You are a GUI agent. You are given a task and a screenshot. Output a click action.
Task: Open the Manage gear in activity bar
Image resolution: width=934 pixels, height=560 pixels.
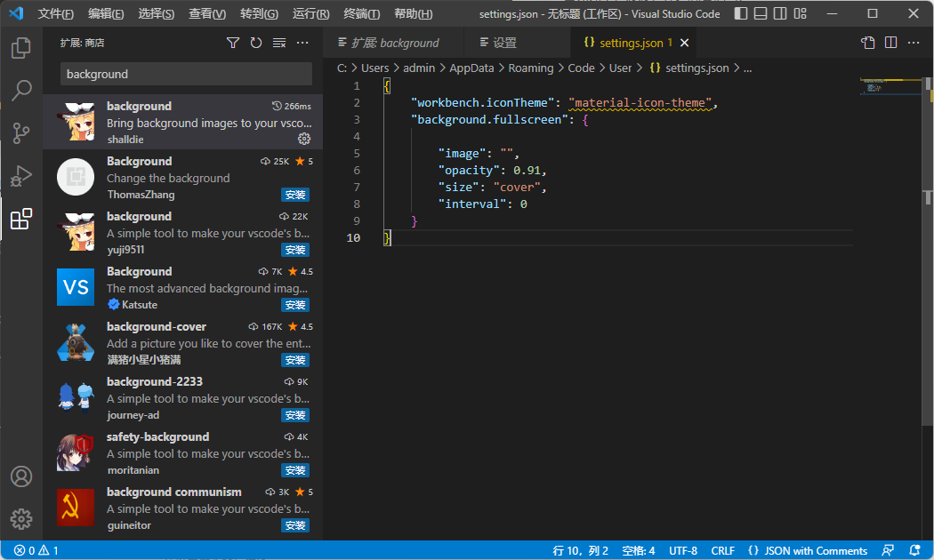tap(20, 519)
